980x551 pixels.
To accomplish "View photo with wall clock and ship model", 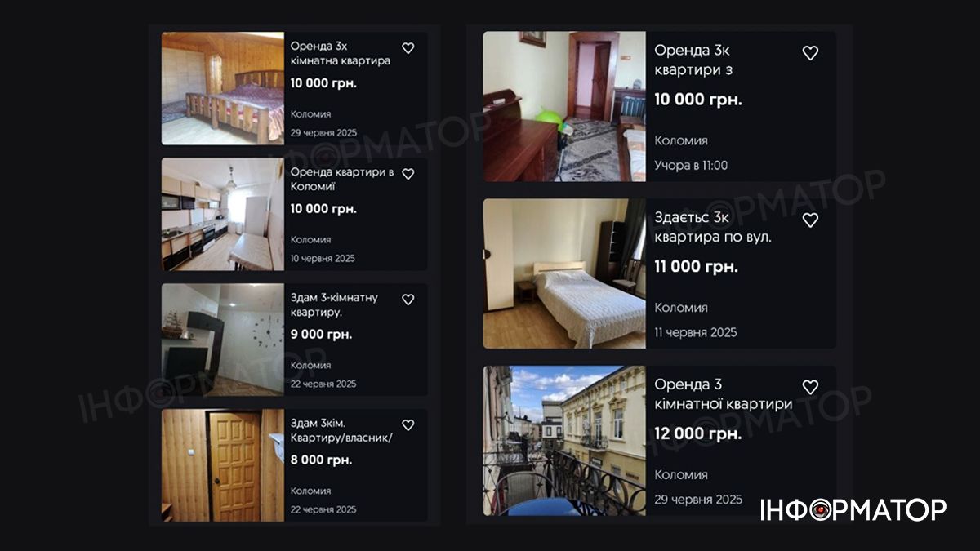I will coord(222,340).
